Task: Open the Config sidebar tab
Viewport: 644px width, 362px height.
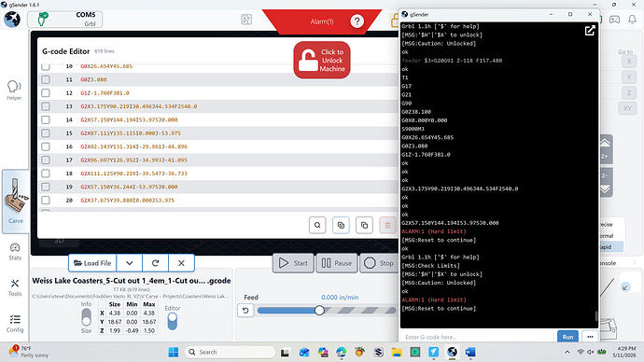Action: pos(15,324)
